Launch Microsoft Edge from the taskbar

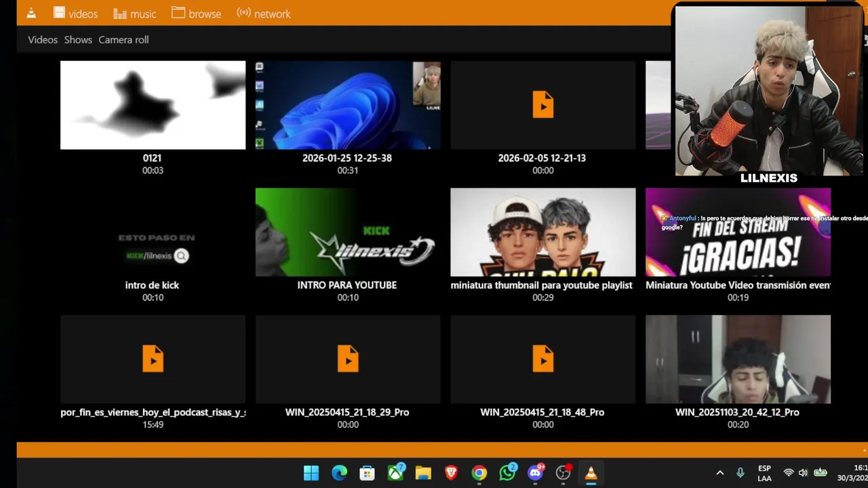pos(339,473)
